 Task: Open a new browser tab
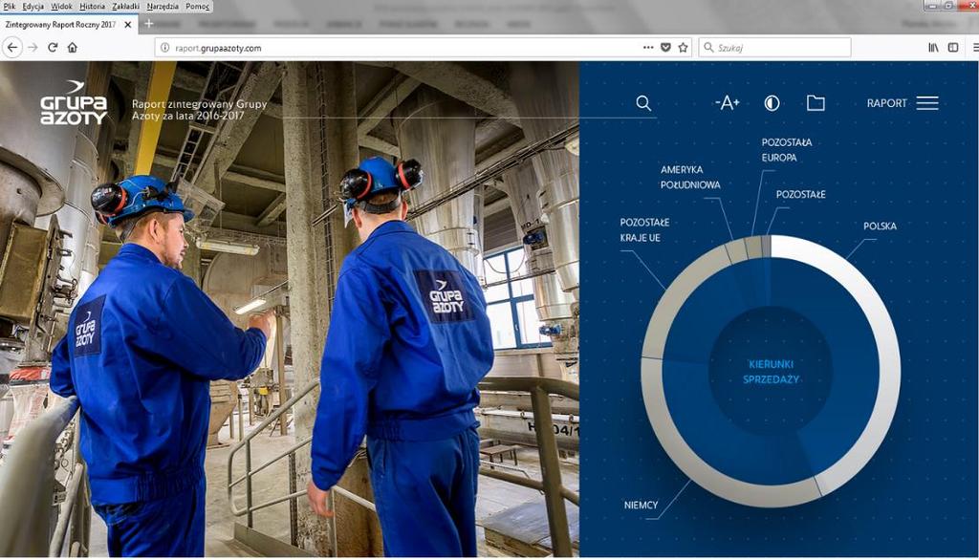tap(148, 24)
